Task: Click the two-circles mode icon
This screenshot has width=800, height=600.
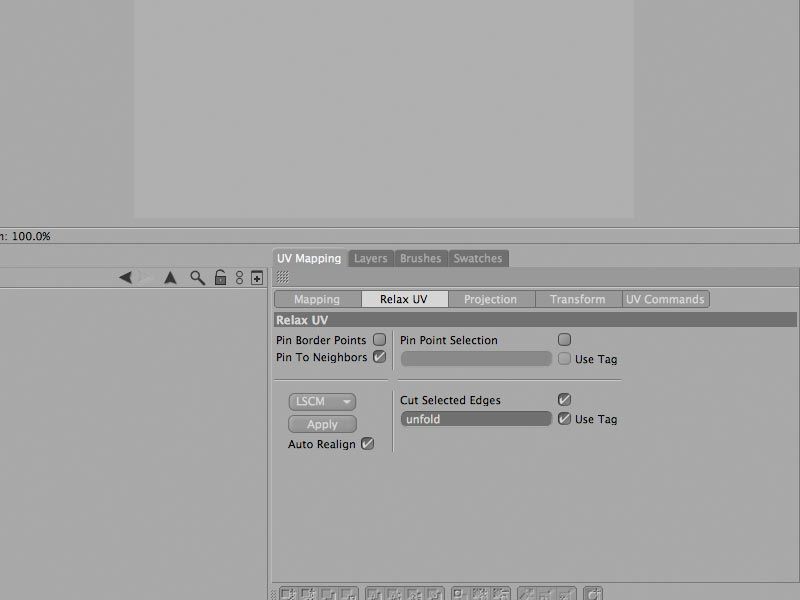Action: click(239, 278)
